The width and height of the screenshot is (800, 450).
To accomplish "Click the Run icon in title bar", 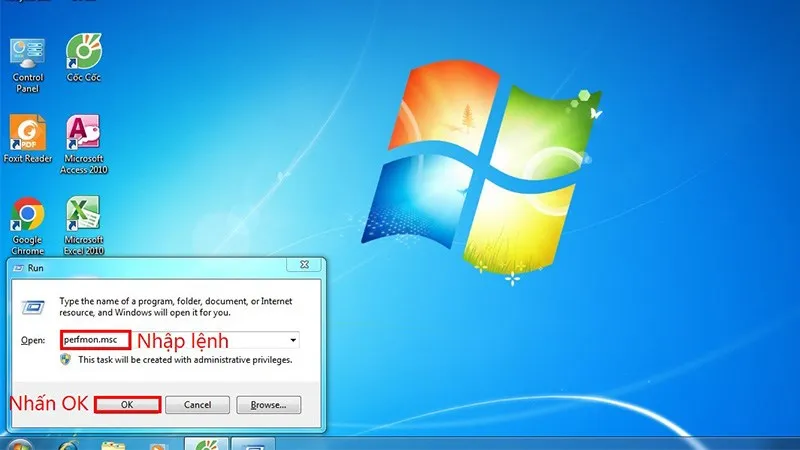I will (18, 266).
